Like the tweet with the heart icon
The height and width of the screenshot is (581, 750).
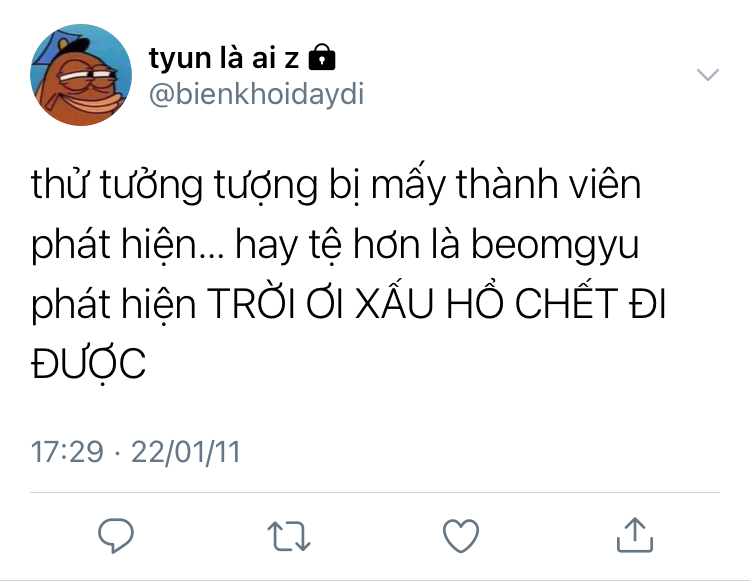(461, 536)
